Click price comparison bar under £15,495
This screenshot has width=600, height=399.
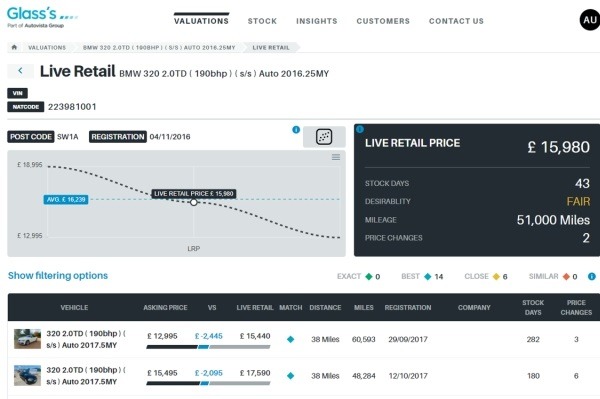point(208,383)
